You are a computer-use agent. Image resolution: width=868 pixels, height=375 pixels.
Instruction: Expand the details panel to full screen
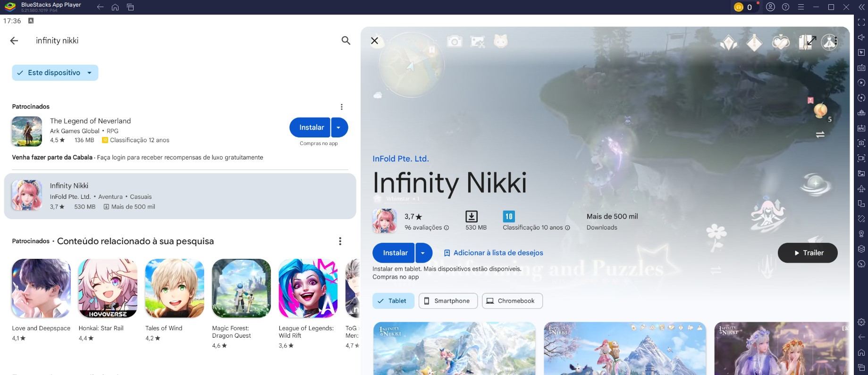(x=811, y=41)
